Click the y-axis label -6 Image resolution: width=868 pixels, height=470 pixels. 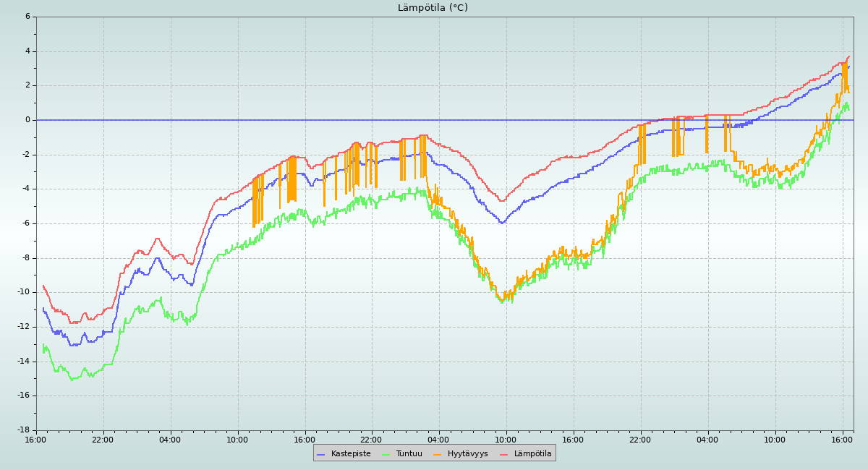click(25, 223)
